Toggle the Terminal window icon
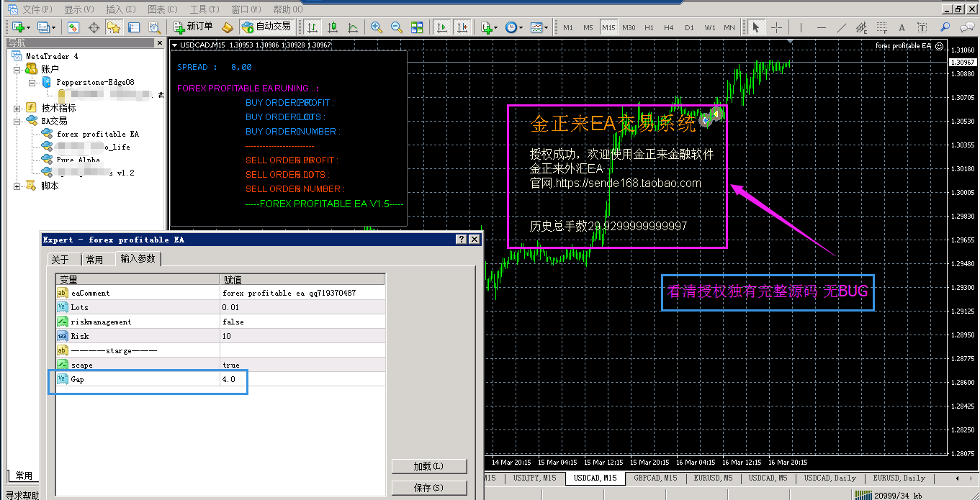980x500 pixels. pos(134,27)
